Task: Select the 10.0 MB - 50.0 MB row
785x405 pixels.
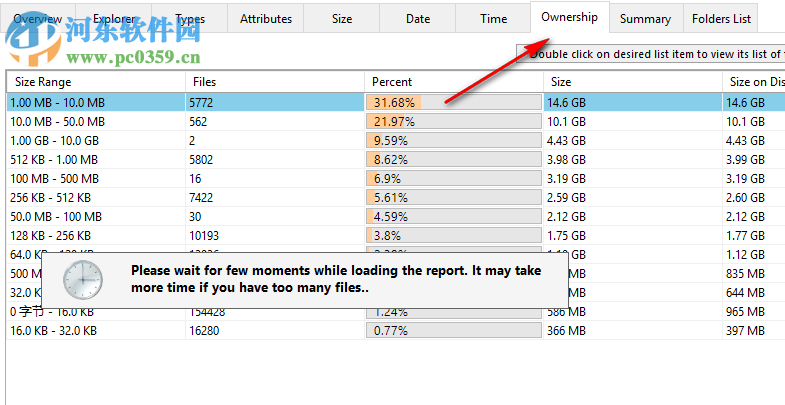Action: pos(396,122)
